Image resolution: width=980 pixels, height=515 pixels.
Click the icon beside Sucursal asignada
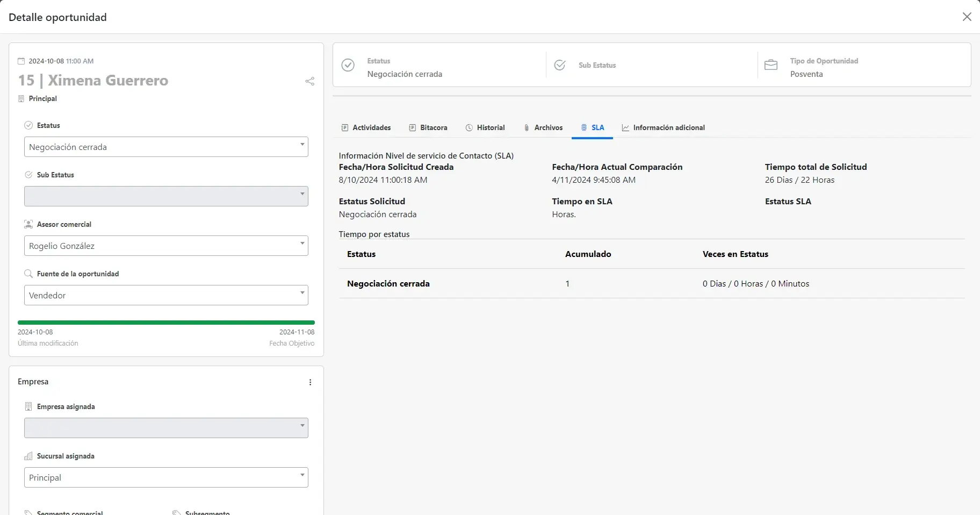tap(29, 456)
